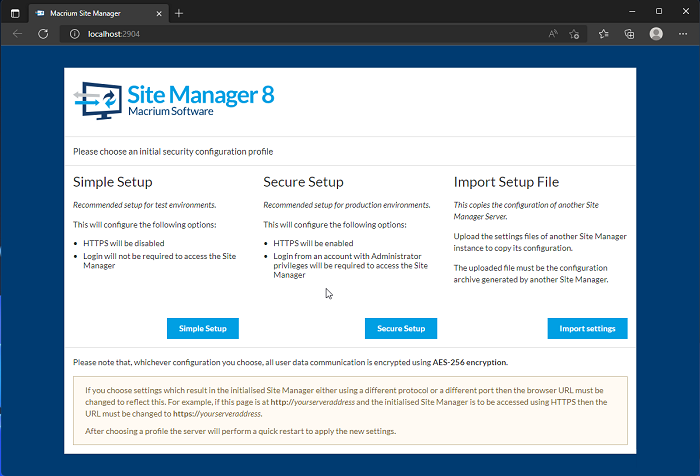Click the Secure Setup button
700x476 pixels.
pyautogui.click(x=400, y=328)
